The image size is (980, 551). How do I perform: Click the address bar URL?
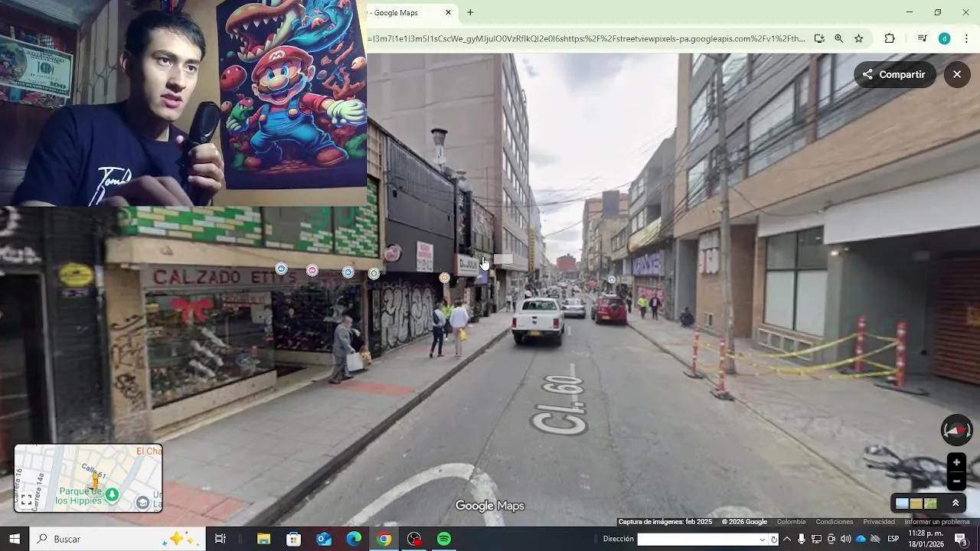point(586,38)
